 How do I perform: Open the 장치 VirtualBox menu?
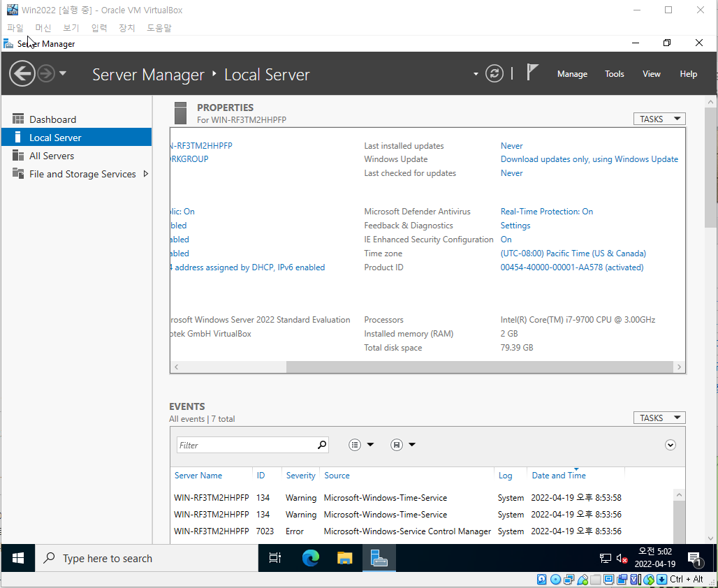[x=127, y=28]
